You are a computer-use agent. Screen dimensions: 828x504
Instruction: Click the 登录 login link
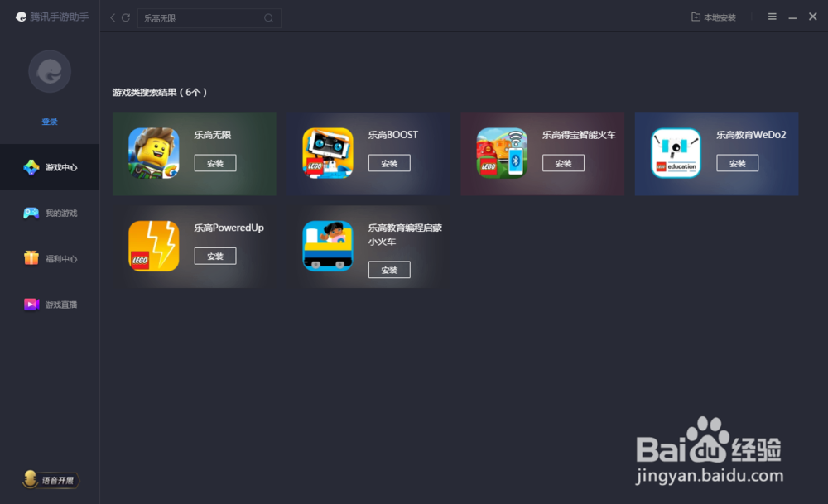point(50,122)
